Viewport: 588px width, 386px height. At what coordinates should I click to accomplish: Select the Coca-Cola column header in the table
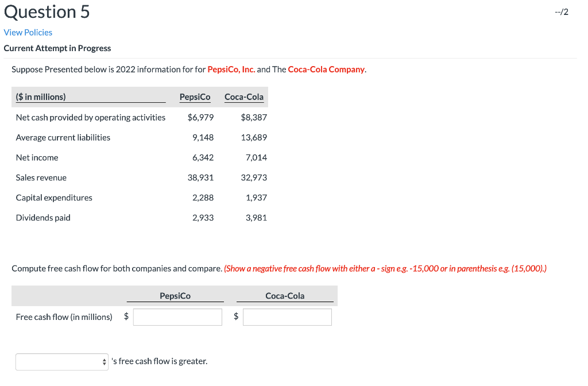[x=243, y=96]
